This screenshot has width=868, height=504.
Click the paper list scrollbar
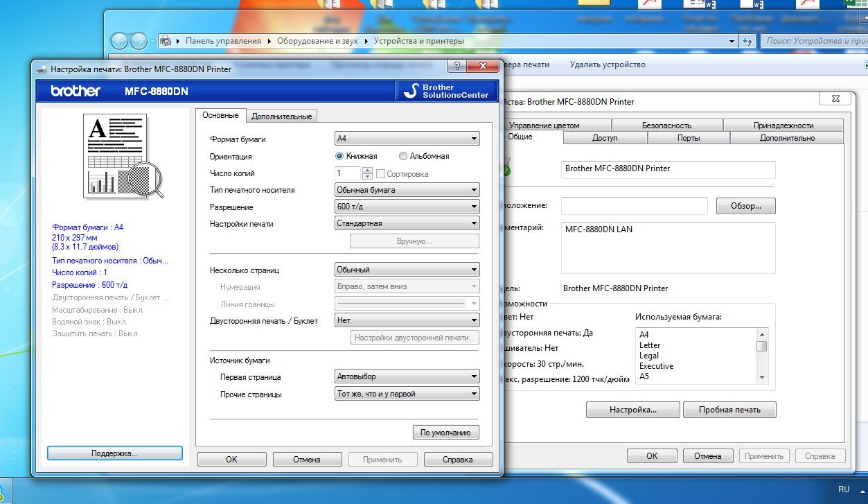[x=762, y=356]
